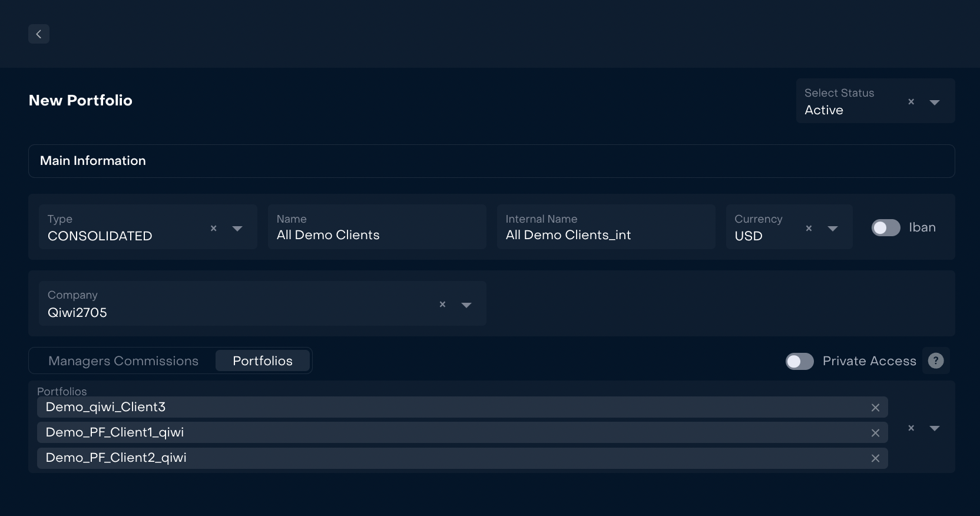Open the Private Access help icon

pos(936,360)
